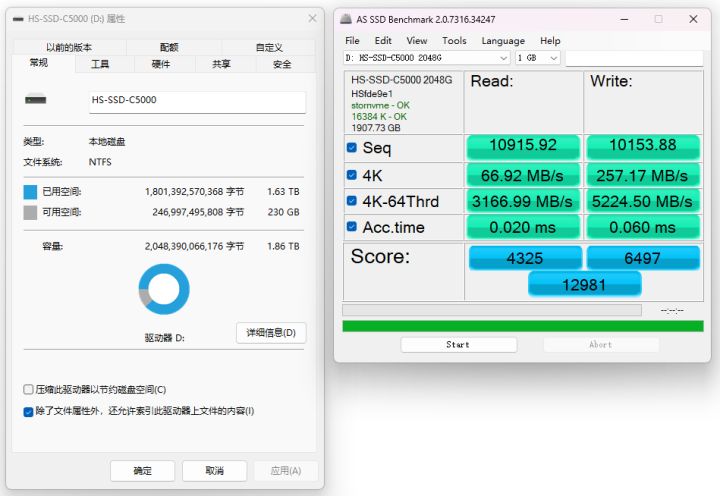
Task: Click the write score 6497
Action: (643, 258)
